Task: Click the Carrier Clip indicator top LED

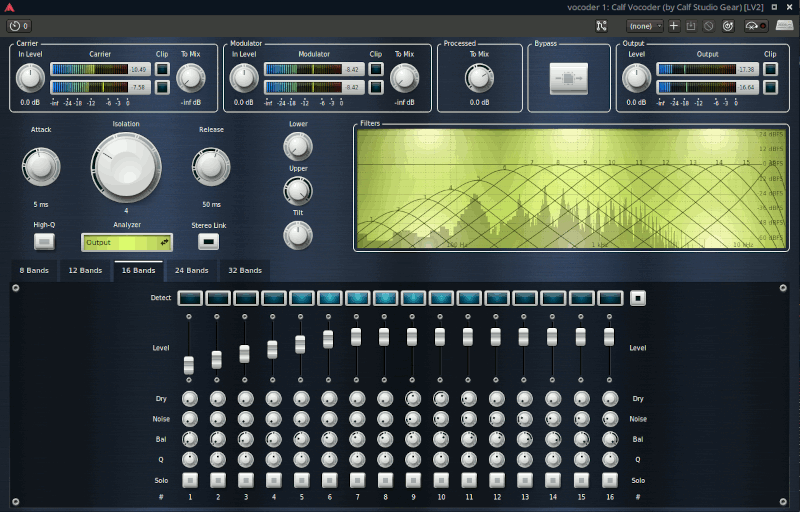Action: coord(161,70)
